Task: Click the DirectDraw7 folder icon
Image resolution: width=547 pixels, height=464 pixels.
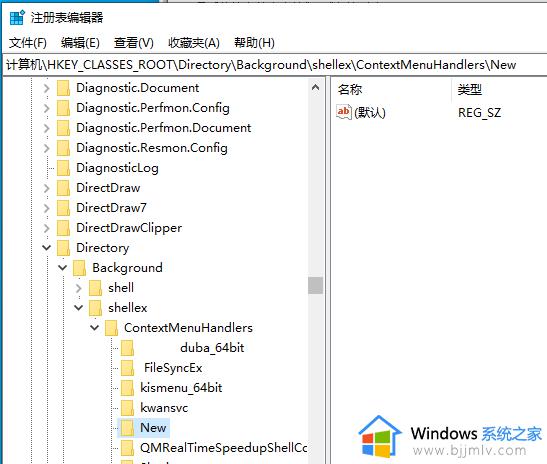Action: click(63, 208)
